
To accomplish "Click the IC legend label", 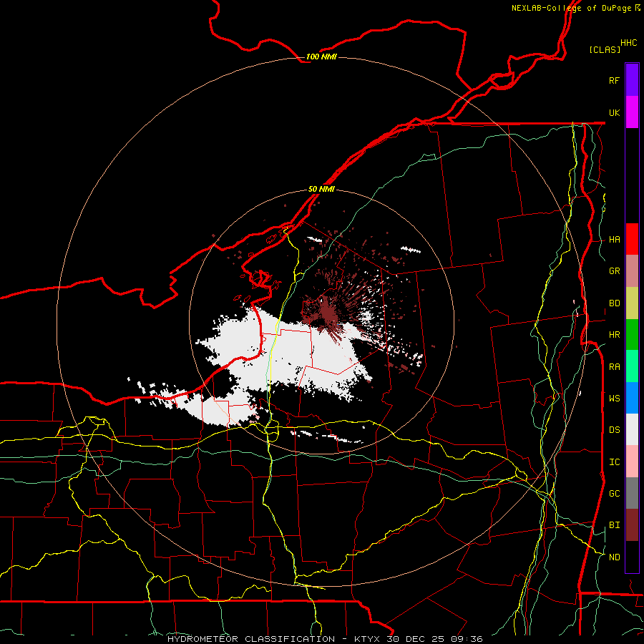I will pos(615,462).
